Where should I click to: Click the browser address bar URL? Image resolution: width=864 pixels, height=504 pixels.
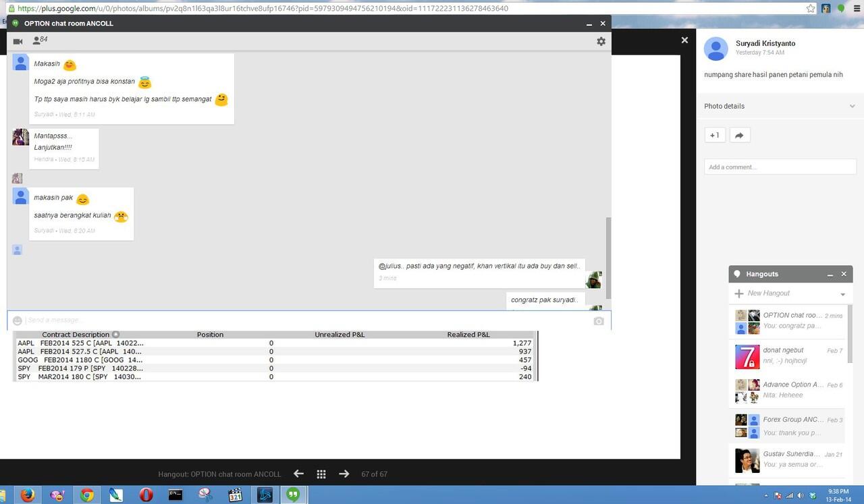point(263,9)
